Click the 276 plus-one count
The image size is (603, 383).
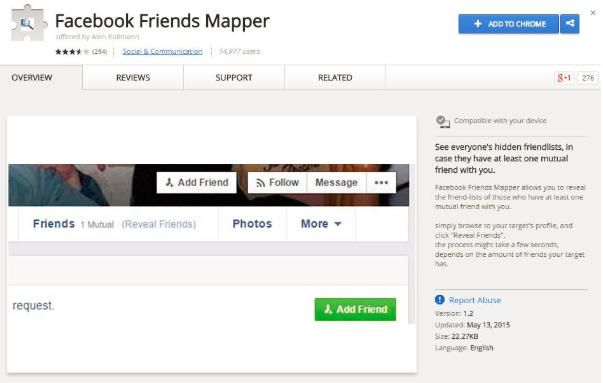pos(588,78)
